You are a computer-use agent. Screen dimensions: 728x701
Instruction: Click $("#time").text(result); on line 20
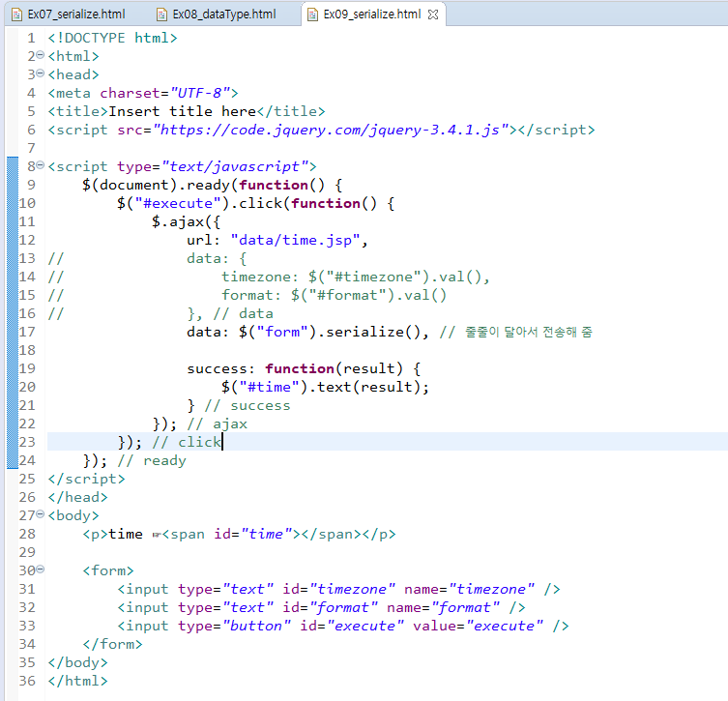pos(325,387)
